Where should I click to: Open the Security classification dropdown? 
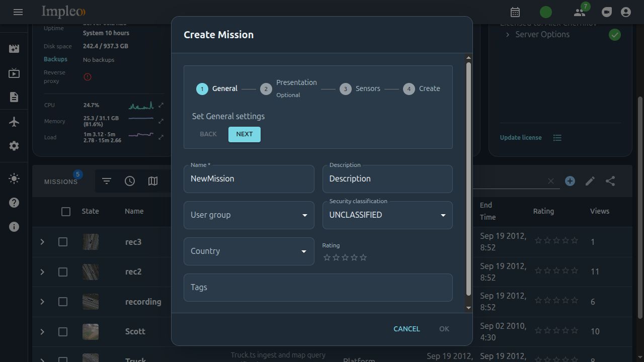coord(387,215)
